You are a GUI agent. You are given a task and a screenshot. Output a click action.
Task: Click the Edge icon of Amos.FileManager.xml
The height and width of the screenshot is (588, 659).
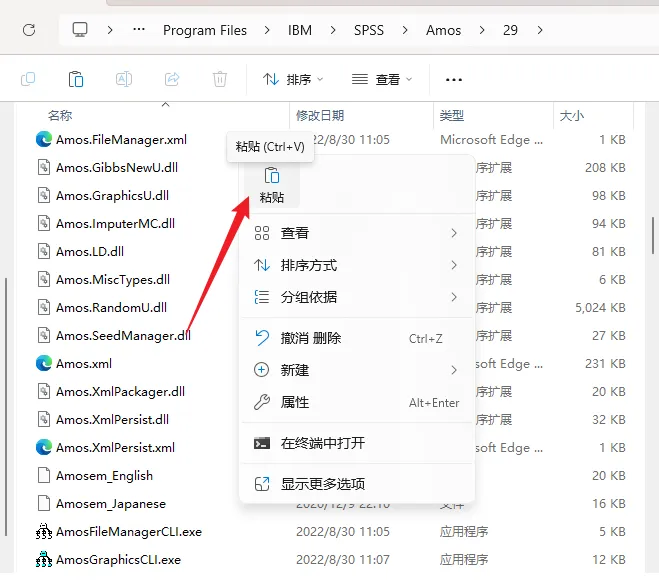click(44, 140)
